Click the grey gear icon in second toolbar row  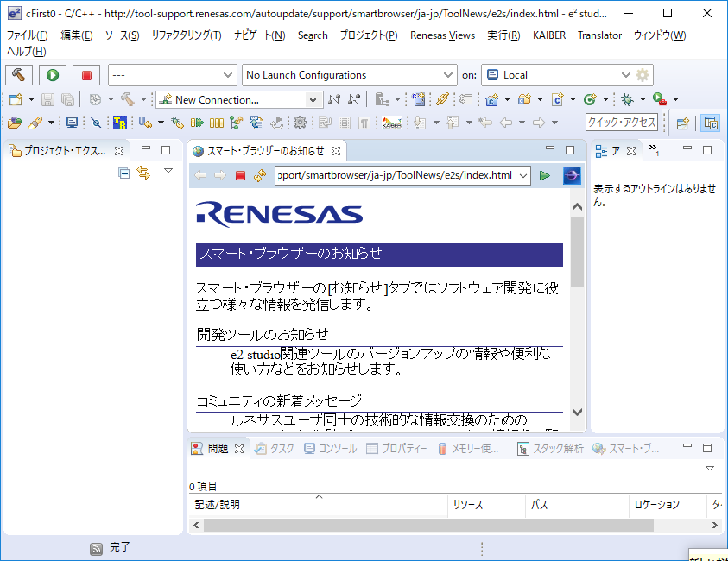coord(300,123)
